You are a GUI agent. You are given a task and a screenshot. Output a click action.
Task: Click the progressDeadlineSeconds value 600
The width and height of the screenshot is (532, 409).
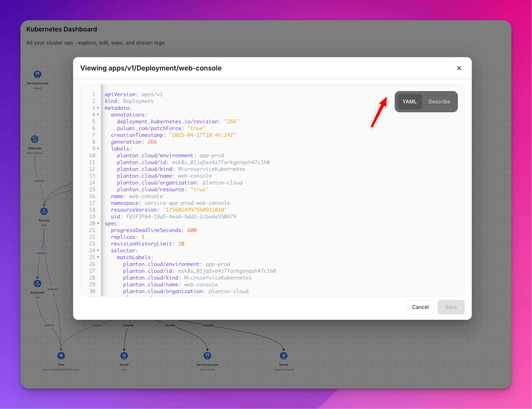pyautogui.click(x=192, y=230)
